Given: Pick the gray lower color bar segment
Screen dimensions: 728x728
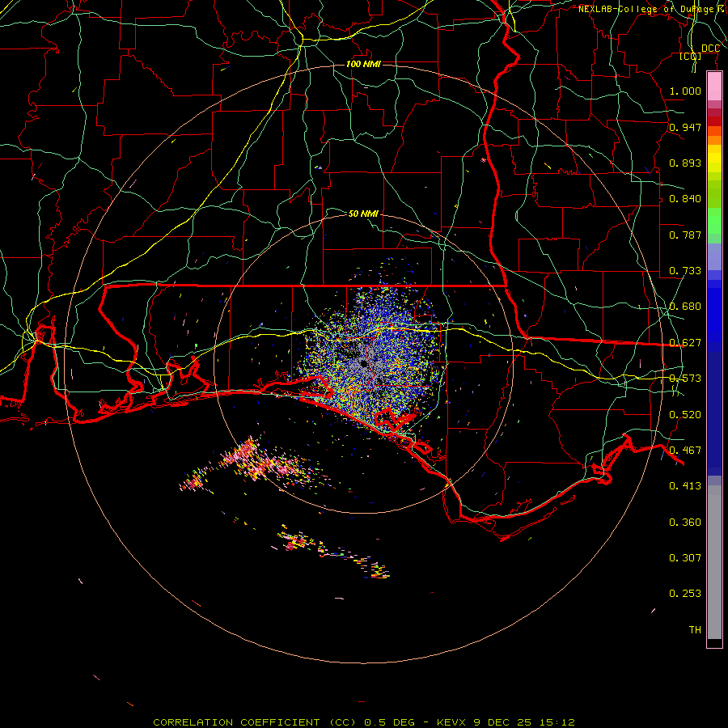Looking at the screenshot, I should tap(714, 562).
